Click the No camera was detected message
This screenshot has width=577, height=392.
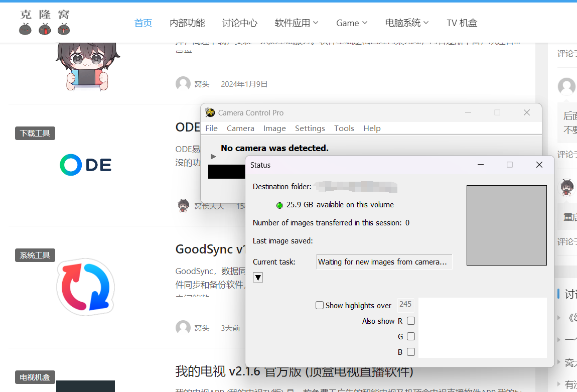pyautogui.click(x=274, y=148)
